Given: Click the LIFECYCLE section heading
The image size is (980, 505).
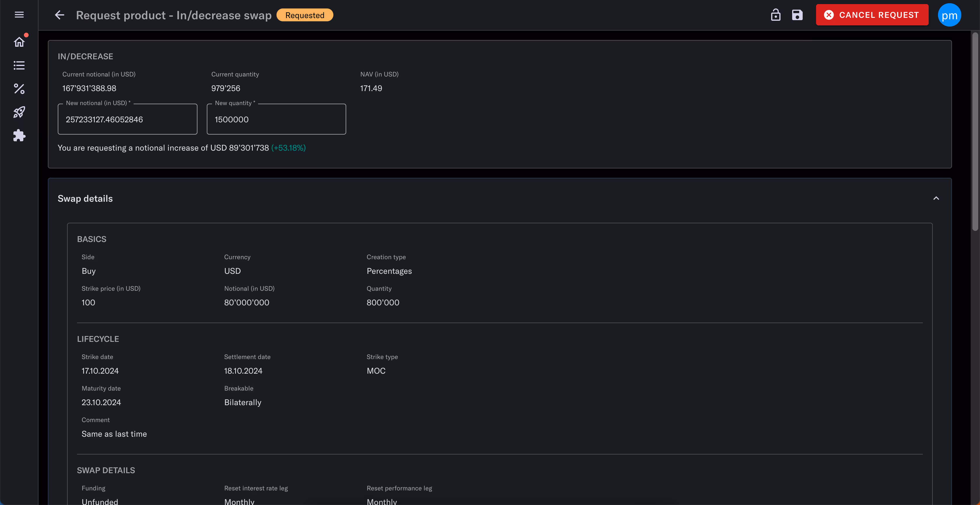Looking at the screenshot, I should 98,339.
